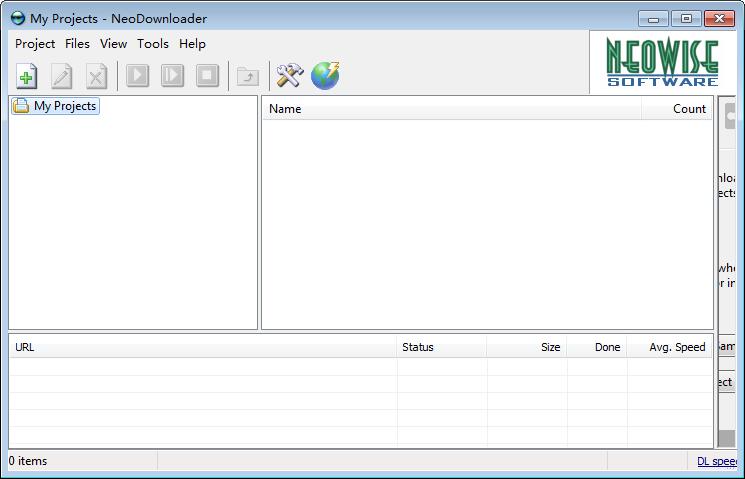Click the Size column header
This screenshot has width=745, height=479.
click(x=527, y=347)
